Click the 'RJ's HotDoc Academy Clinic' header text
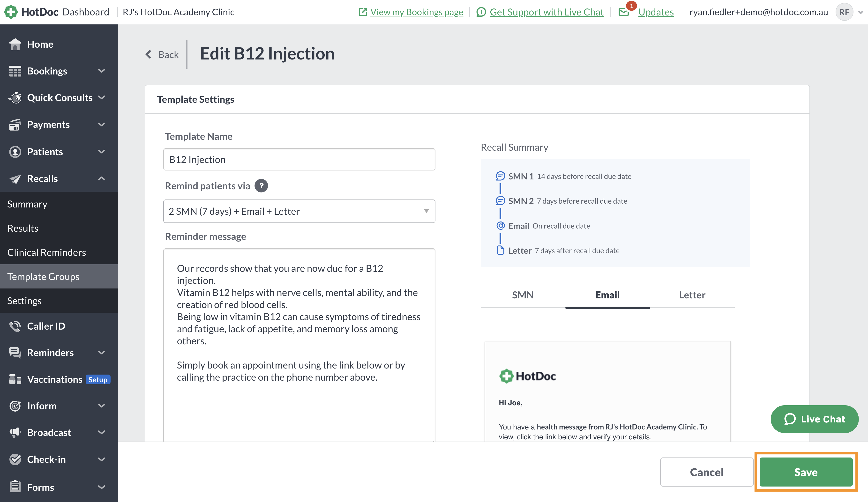868x502 pixels. 179,12
